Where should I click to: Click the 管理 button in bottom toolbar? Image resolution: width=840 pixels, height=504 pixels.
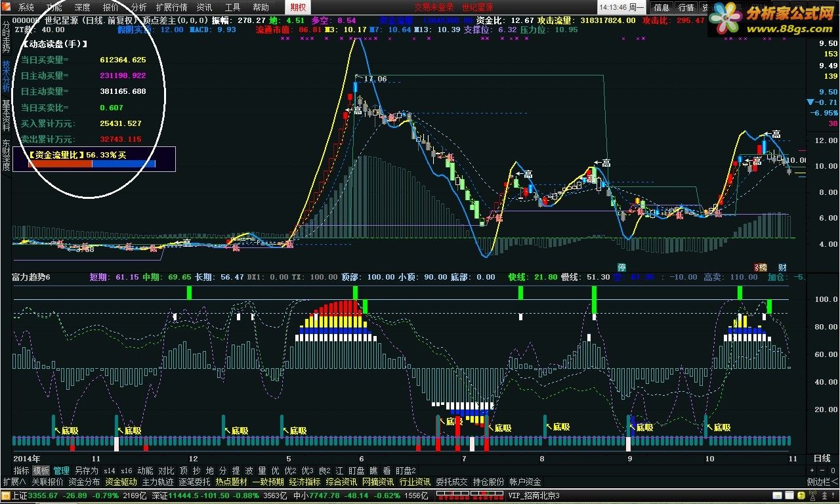pos(62,471)
